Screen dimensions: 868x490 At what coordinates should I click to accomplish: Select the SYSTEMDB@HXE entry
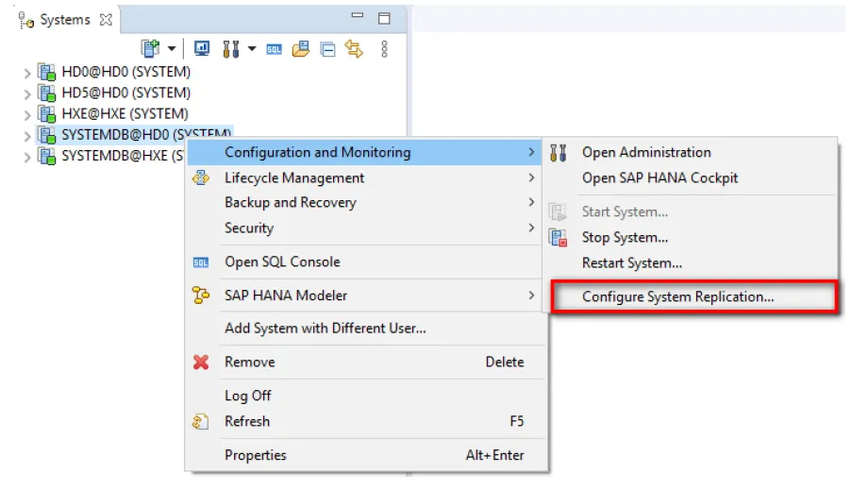tap(110, 156)
